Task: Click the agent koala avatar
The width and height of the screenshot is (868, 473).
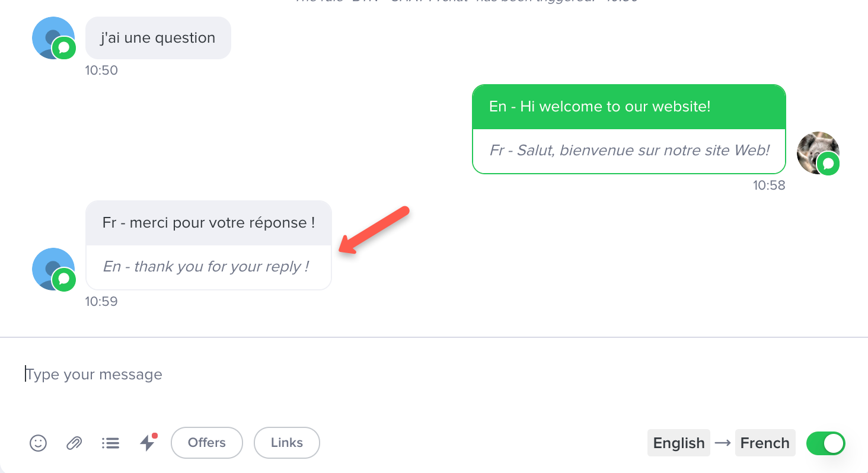Action: click(x=818, y=153)
